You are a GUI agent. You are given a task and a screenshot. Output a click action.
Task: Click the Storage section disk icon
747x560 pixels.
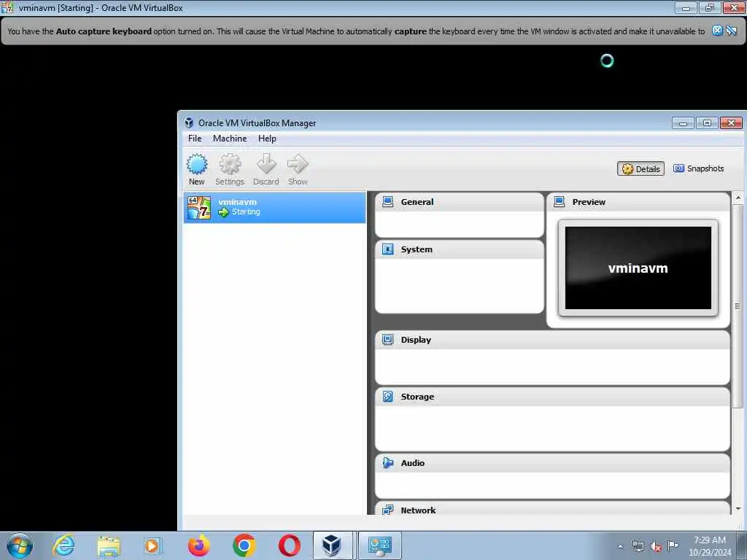388,396
